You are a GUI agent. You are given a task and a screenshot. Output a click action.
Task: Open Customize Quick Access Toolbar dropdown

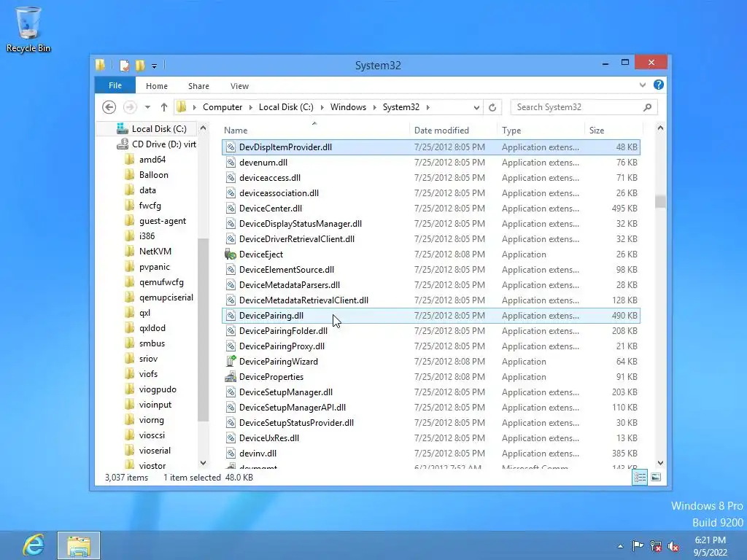pyautogui.click(x=155, y=66)
